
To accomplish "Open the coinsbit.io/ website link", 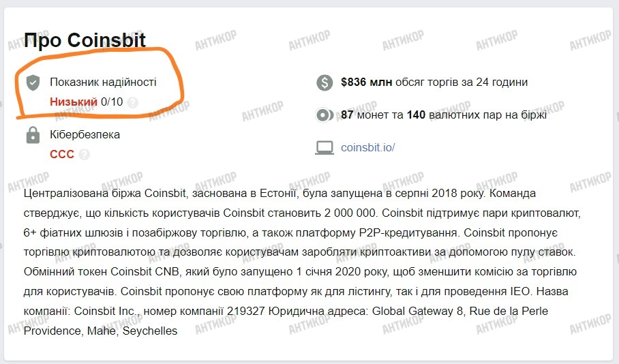I will point(367,147).
